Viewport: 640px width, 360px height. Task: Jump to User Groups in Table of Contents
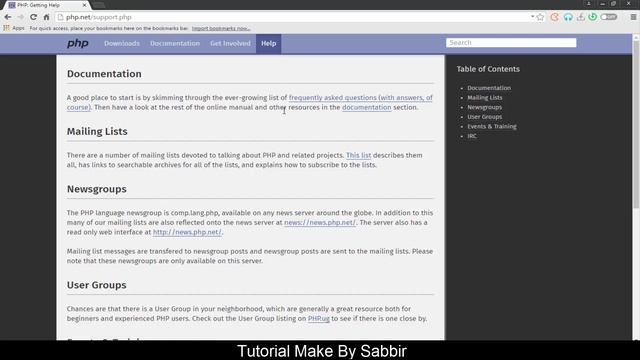click(484, 117)
